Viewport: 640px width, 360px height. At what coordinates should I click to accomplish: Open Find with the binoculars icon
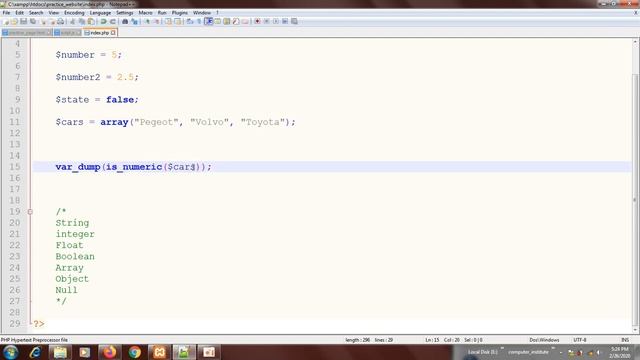[x=125, y=21]
